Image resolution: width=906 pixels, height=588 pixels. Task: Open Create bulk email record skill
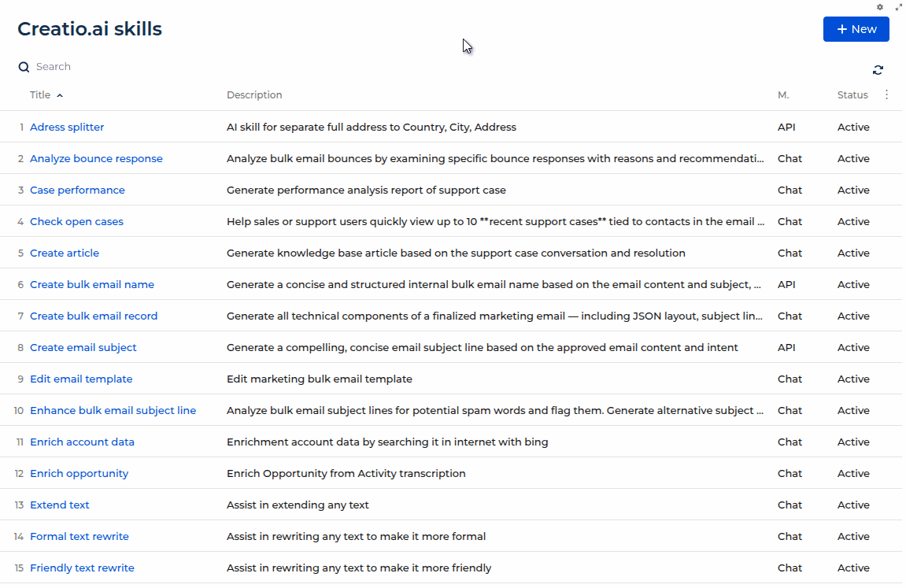point(94,316)
